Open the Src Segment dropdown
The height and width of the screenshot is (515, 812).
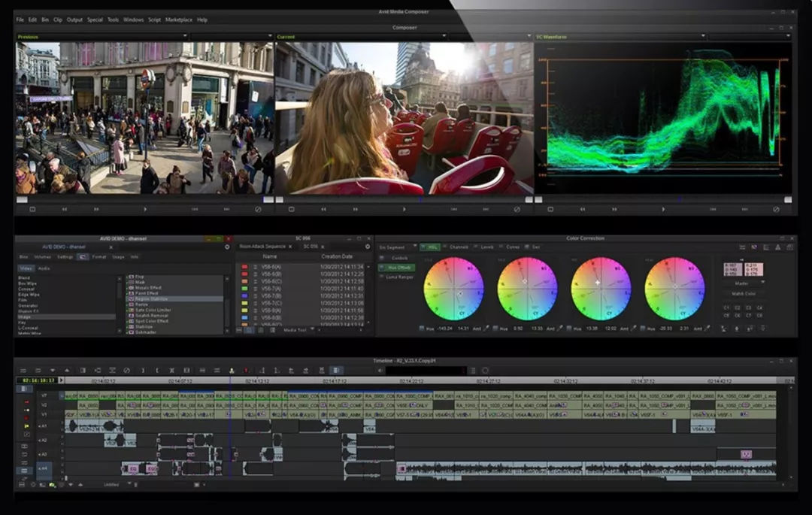[397, 247]
